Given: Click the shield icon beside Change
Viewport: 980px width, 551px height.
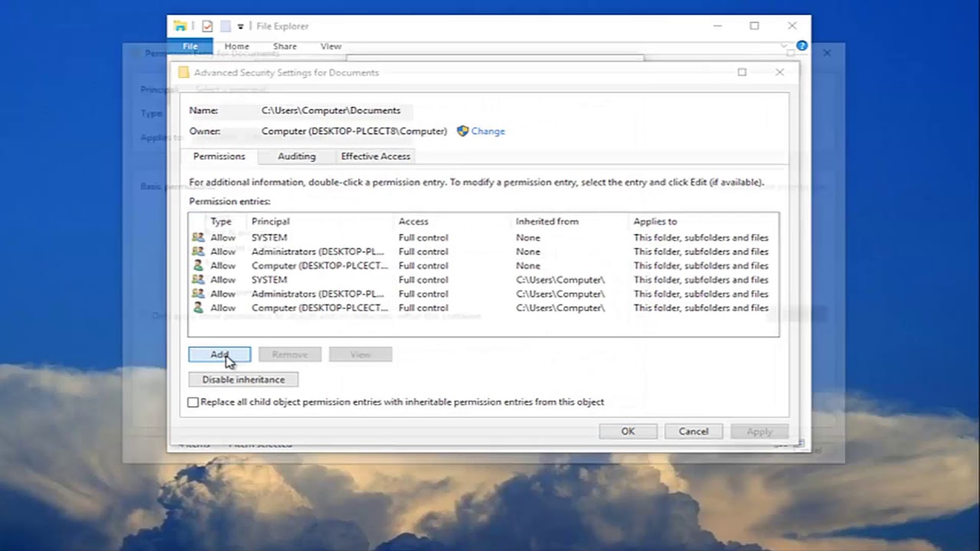Looking at the screenshot, I should (462, 131).
